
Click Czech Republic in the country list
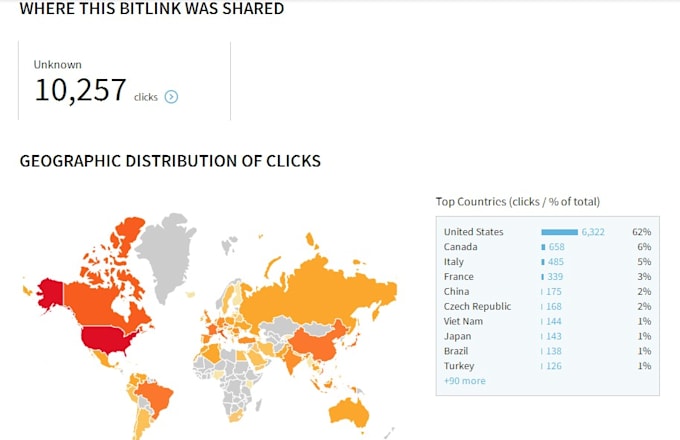[477, 306]
